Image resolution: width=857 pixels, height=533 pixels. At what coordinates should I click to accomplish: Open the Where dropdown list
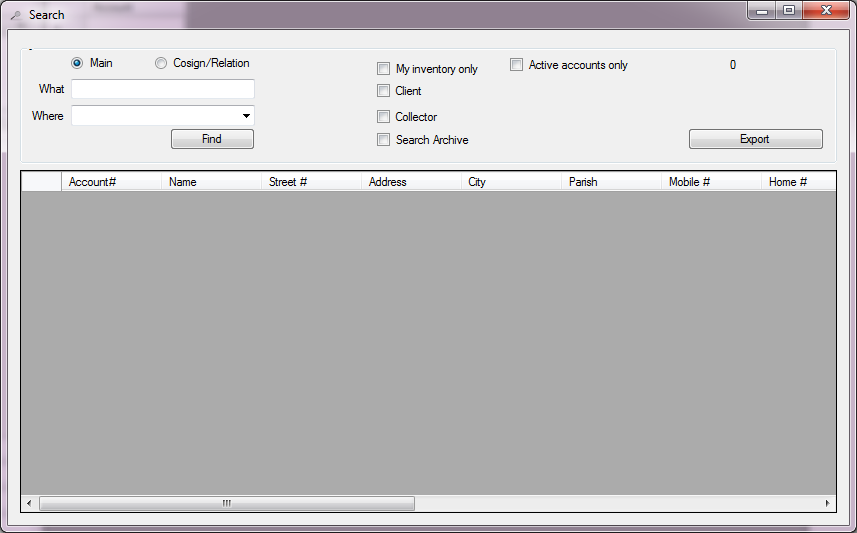coord(246,116)
